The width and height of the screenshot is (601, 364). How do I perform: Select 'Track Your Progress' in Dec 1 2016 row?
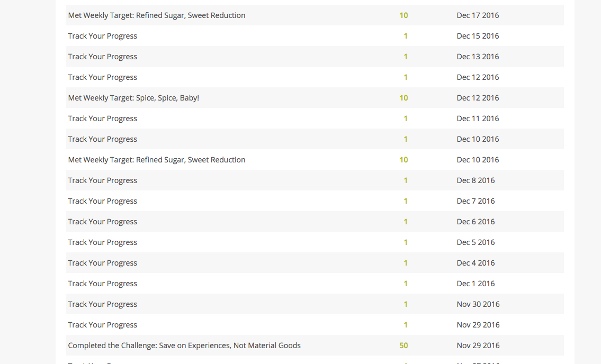(x=102, y=284)
